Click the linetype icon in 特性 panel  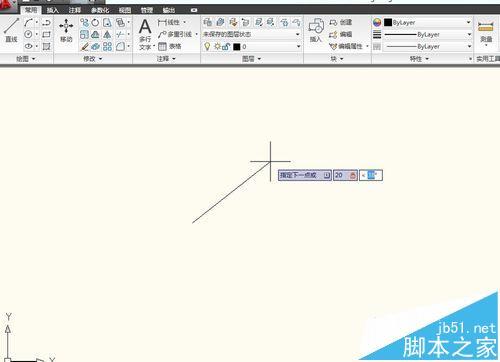click(377, 46)
